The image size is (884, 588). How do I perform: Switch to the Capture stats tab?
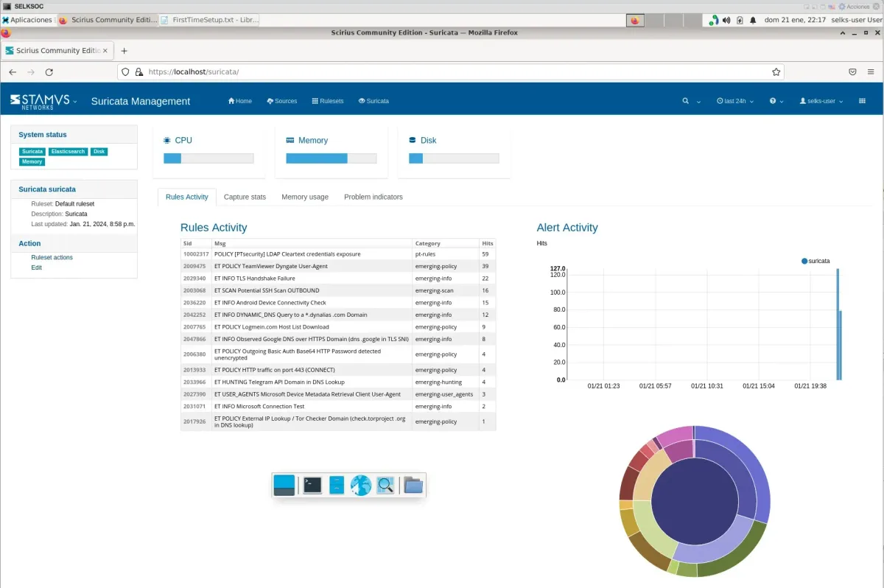tap(245, 197)
